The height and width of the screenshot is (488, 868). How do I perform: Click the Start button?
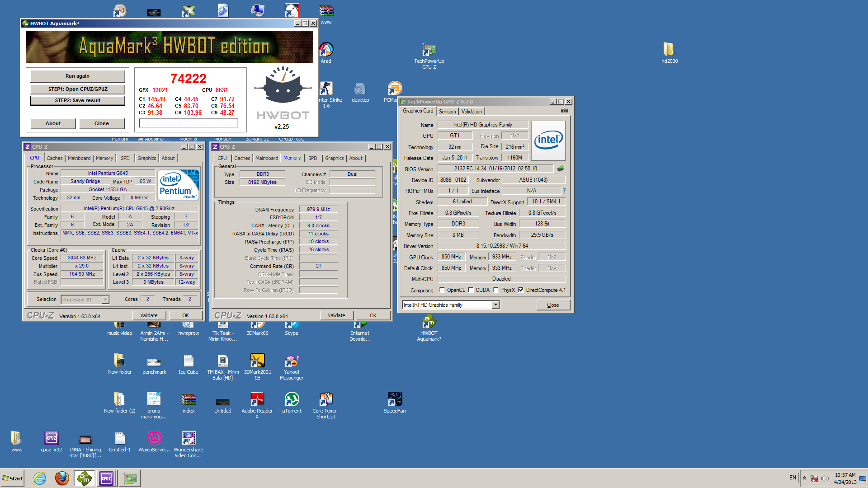click(13, 478)
